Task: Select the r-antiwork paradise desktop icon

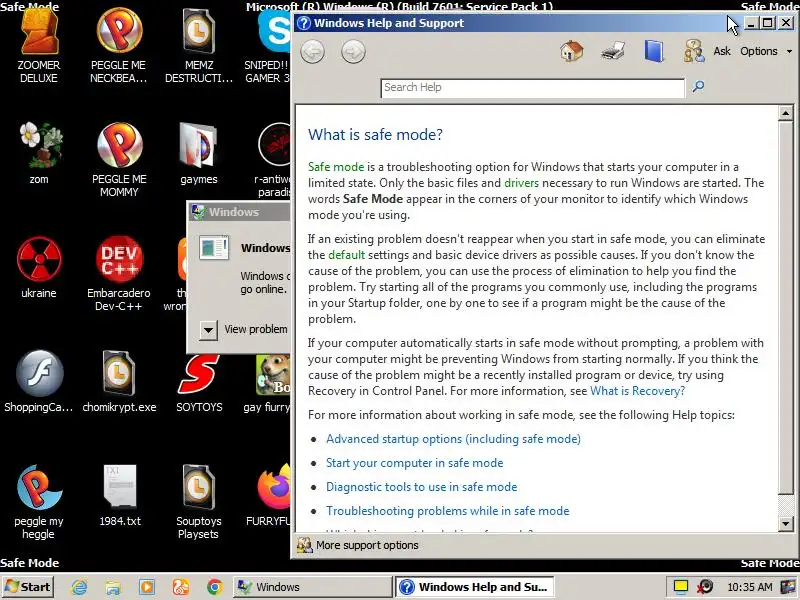Action: click(x=272, y=161)
